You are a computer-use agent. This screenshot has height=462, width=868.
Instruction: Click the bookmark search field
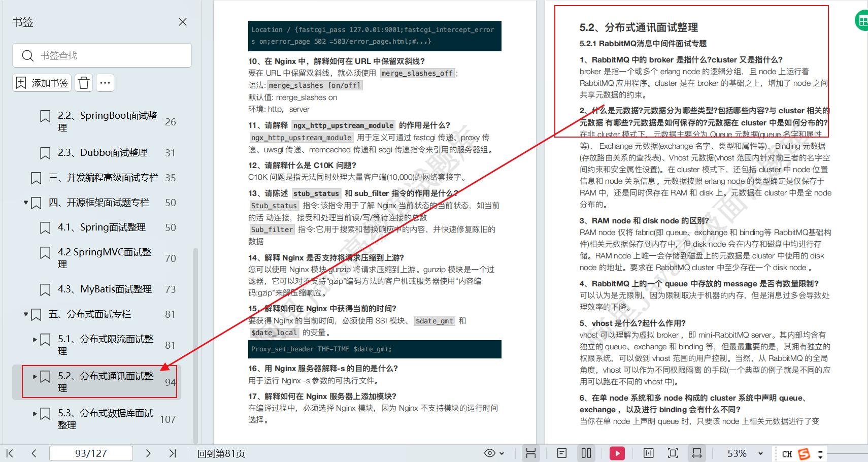point(102,55)
